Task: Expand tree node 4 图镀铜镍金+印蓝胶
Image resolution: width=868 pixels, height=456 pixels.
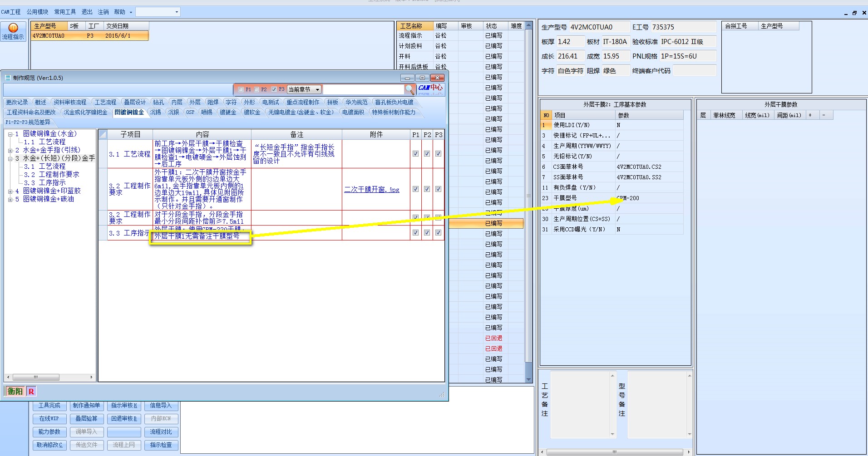Action: pos(10,191)
